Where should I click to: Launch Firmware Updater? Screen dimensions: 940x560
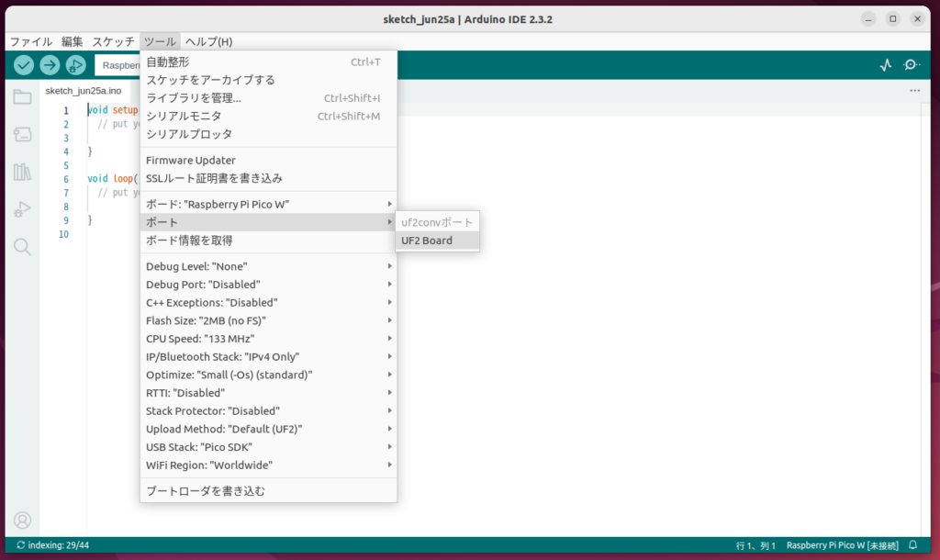point(268,160)
